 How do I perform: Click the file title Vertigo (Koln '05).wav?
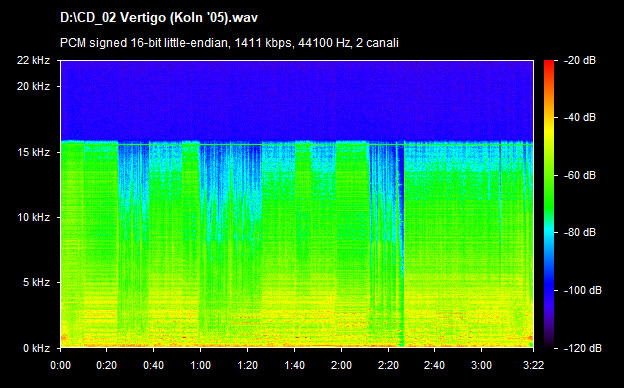(x=159, y=18)
